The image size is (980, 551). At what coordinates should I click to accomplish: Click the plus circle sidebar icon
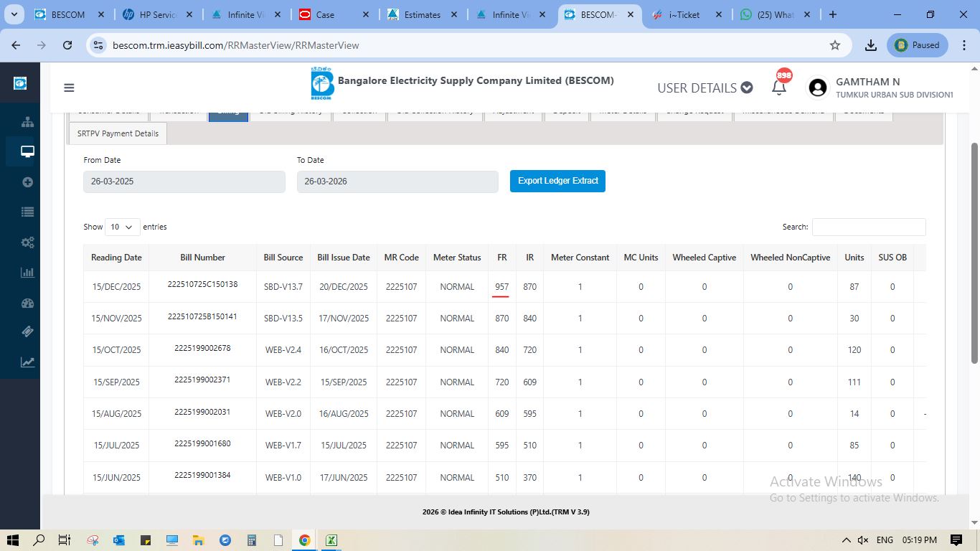tap(27, 182)
